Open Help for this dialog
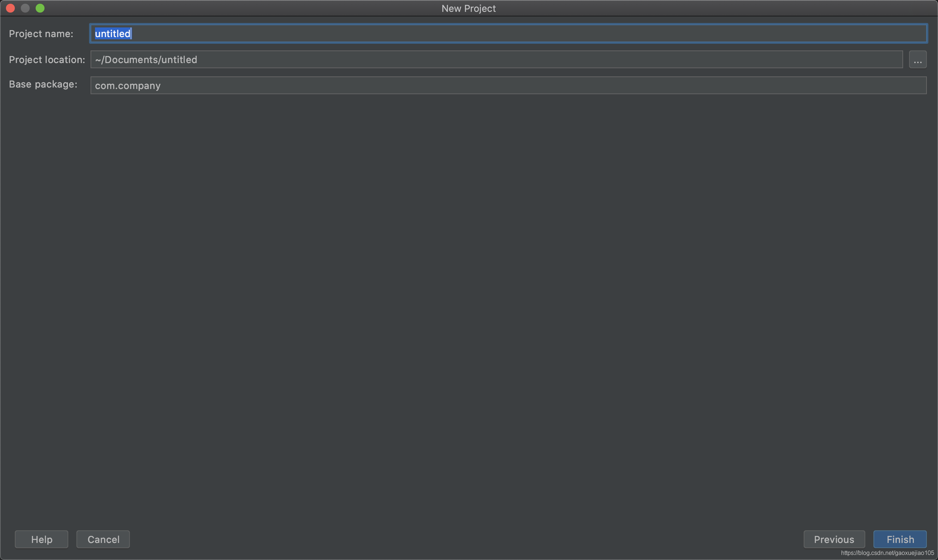This screenshot has height=560, width=938. click(x=42, y=539)
